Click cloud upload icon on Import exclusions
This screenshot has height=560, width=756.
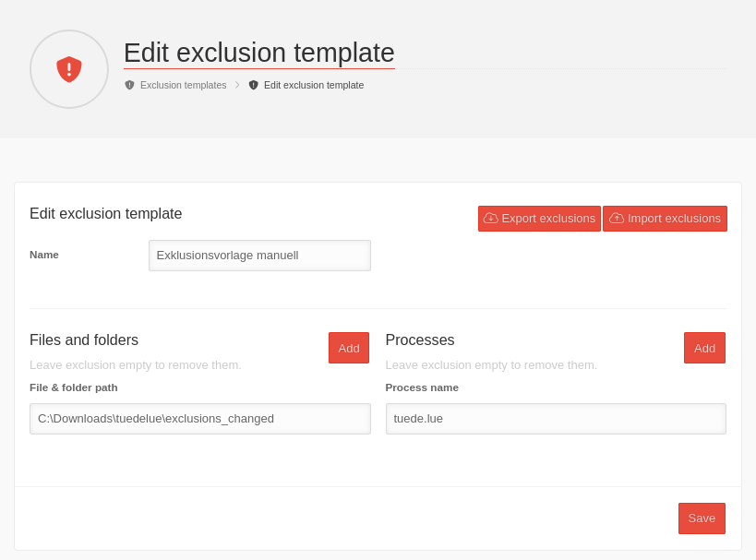coord(617,219)
